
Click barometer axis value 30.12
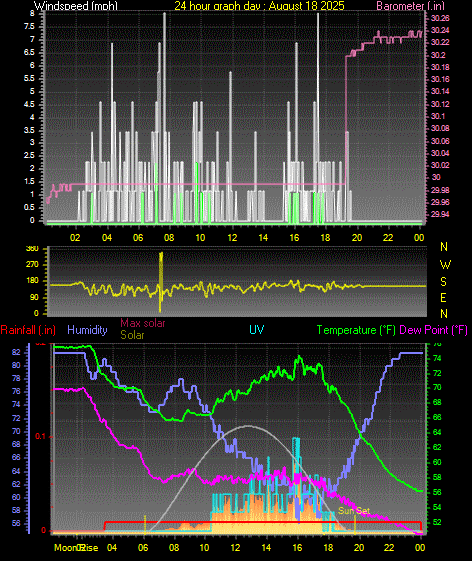440,104
